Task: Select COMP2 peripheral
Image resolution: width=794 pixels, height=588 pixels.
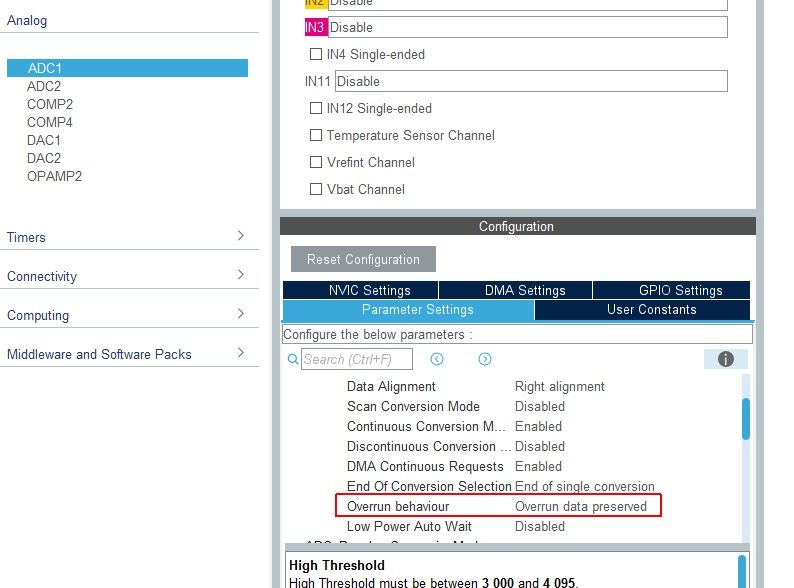Action: pyautogui.click(x=50, y=104)
